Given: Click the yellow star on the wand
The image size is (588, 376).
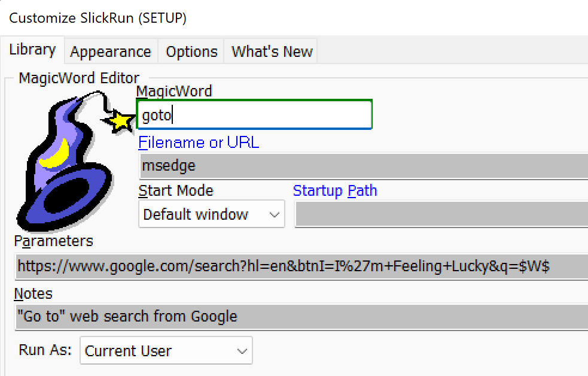Looking at the screenshot, I should (121, 122).
